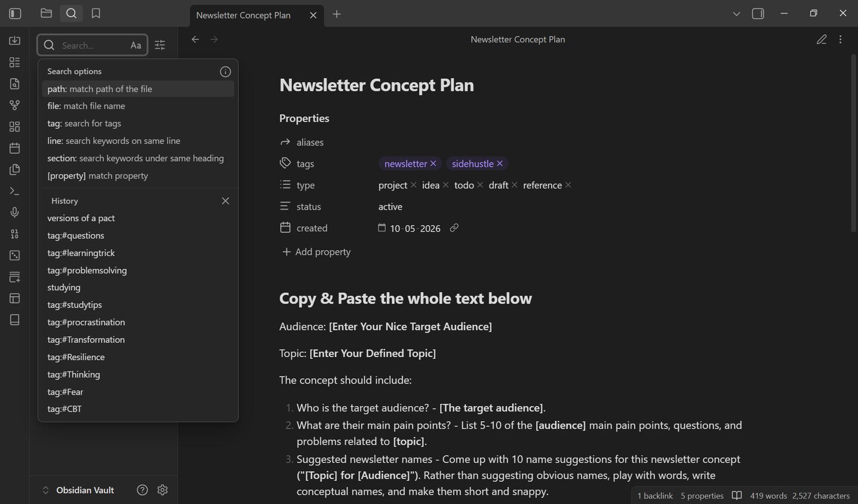The width and height of the screenshot is (858, 504).
Task: Close the Newsletter Concept Plan tab
Action: (x=313, y=15)
